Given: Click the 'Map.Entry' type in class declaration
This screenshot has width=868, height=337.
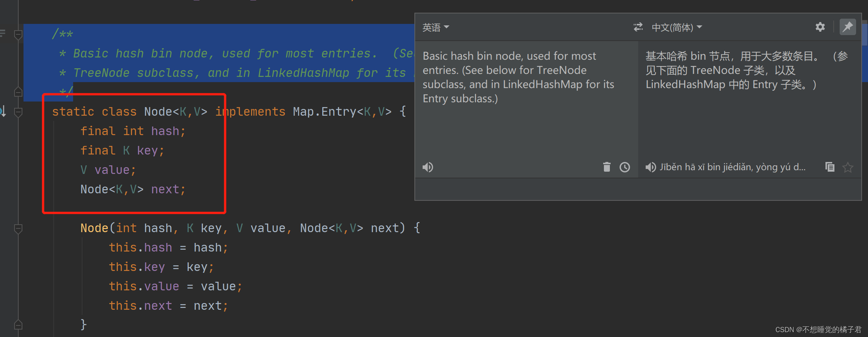Looking at the screenshot, I should click(325, 112).
